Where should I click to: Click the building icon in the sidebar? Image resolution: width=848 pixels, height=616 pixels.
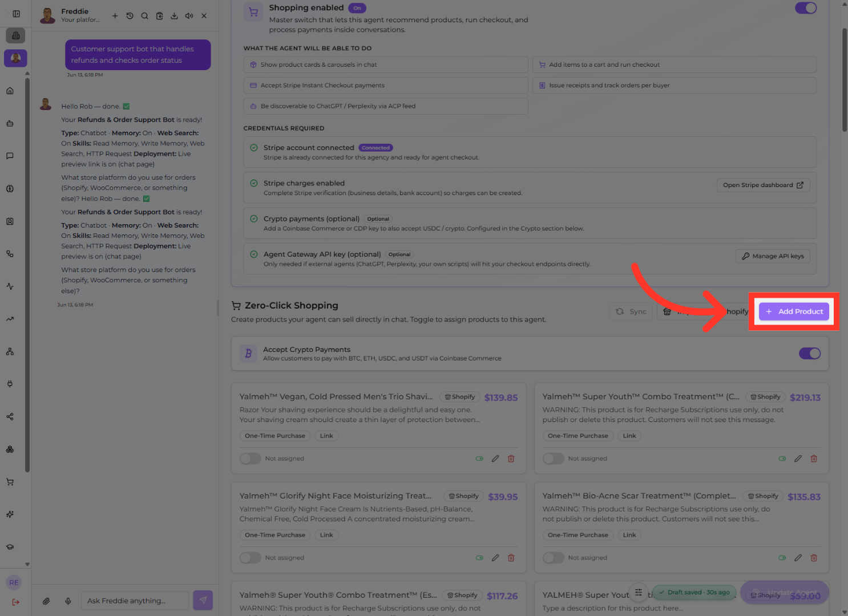coord(15,35)
